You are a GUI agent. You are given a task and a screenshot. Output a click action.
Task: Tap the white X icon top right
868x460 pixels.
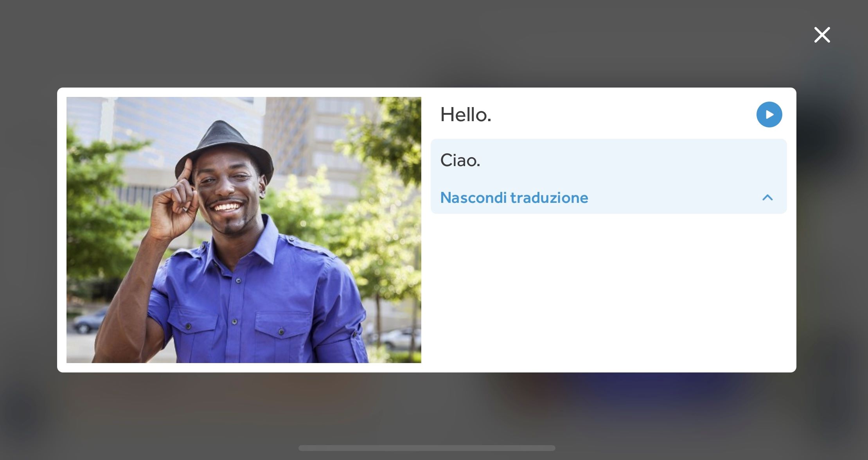click(822, 35)
